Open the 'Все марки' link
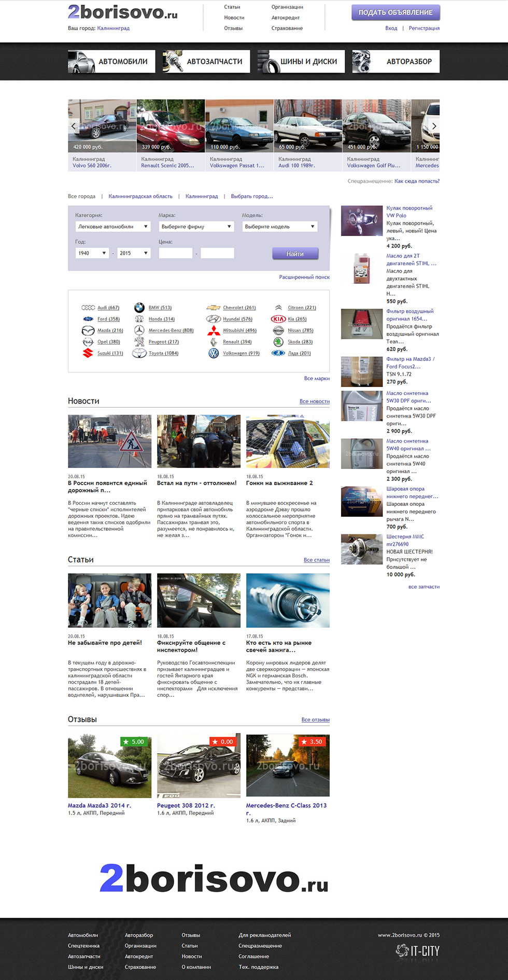 tap(317, 378)
